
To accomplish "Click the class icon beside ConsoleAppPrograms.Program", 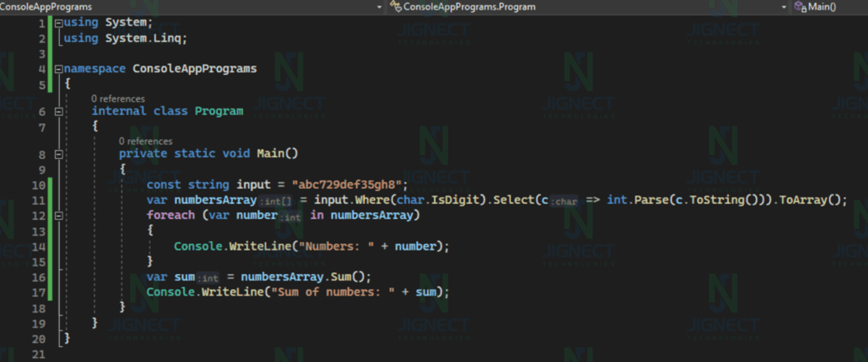I will (x=396, y=7).
